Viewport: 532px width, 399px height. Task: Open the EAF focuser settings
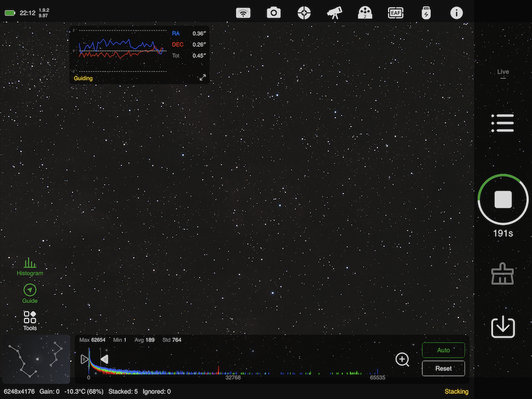396,13
